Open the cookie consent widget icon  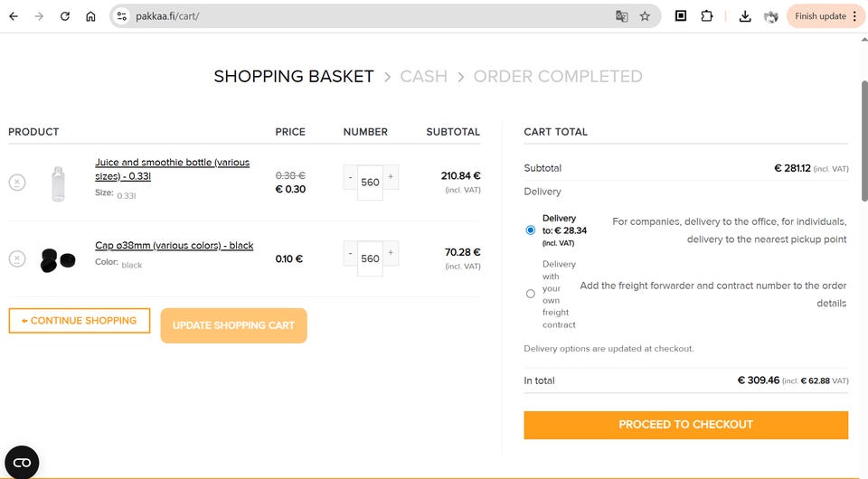[22, 462]
